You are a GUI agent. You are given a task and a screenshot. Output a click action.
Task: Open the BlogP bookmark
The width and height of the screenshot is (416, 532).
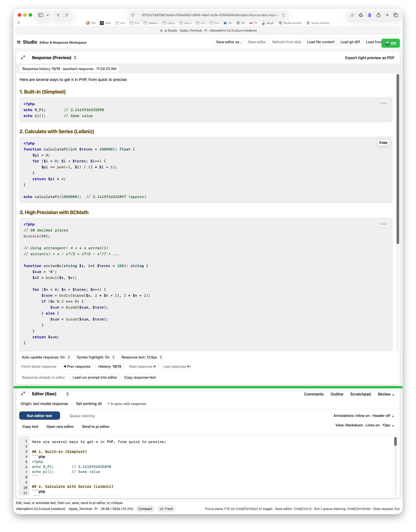[268, 23]
